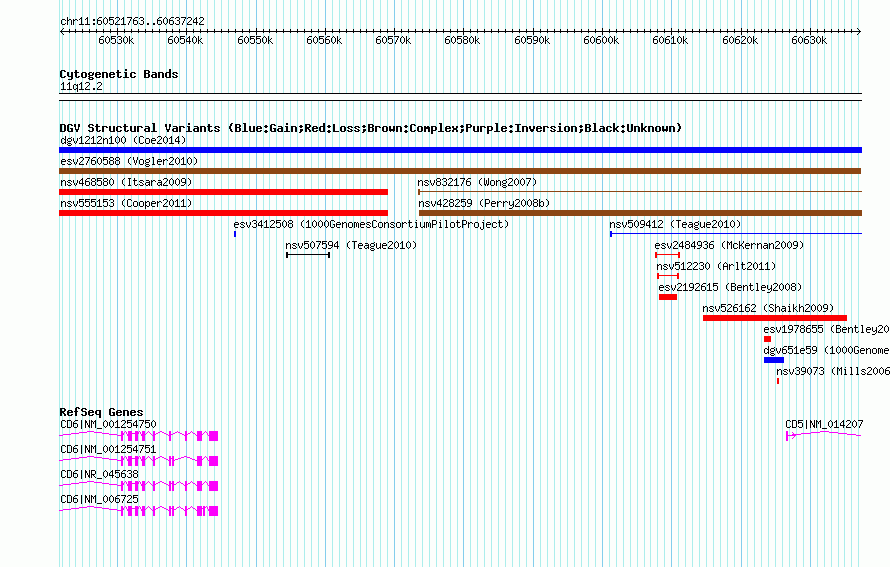
Task: Click the CD5|NM_014207 gene glyph
Action: pyautogui.click(x=824, y=435)
